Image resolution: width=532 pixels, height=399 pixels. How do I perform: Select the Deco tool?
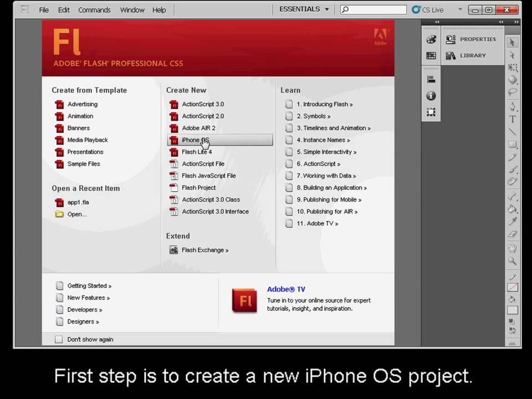pyautogui.click(x=512, y=182)
